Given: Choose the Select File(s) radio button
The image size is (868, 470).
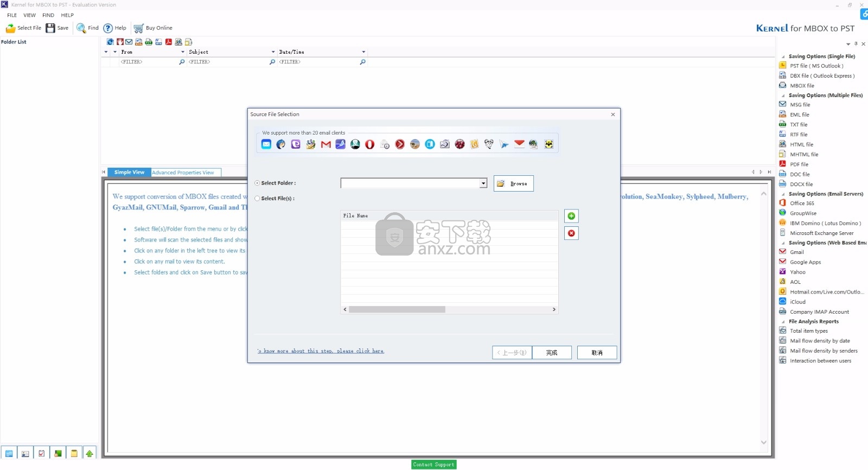Looking at the screenshot, I should click(257, 199).
